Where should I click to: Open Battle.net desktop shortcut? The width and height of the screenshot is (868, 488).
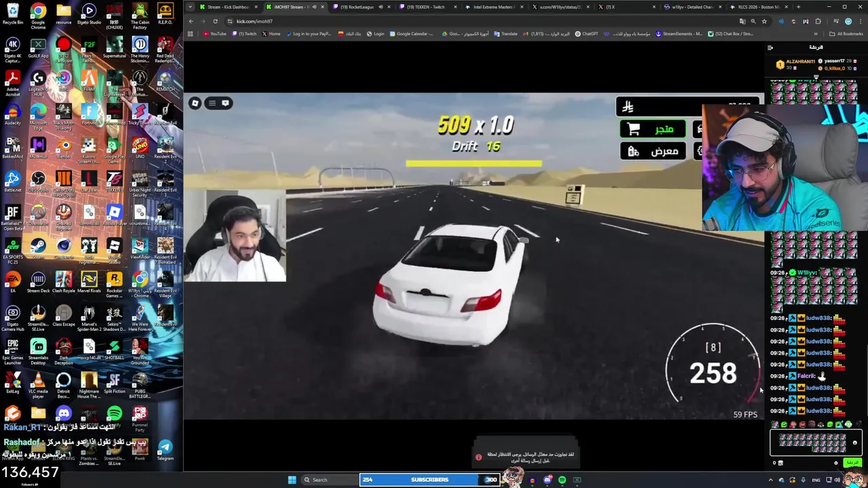[13, 182]
